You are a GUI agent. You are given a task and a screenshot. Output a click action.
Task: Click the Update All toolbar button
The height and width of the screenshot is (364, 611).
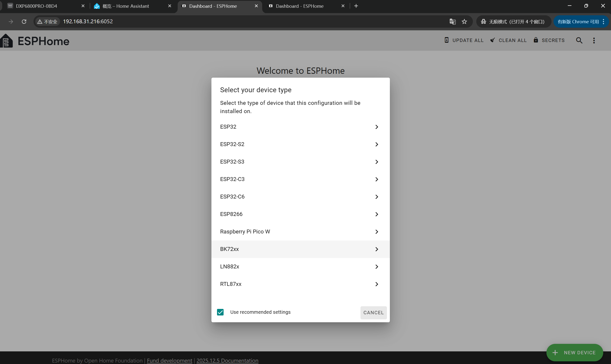[x=464, y=41]
